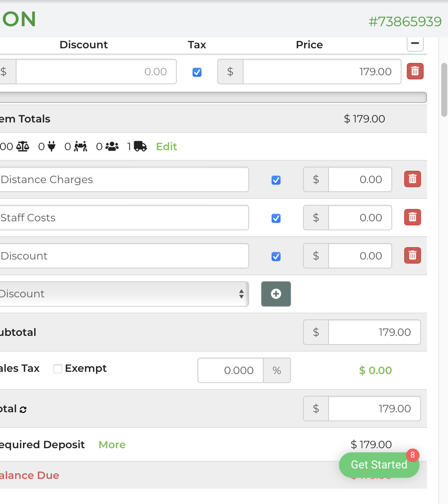Refresh the Total with recalc icon
This screenshot has width=448, height=504.
[23, 410]
